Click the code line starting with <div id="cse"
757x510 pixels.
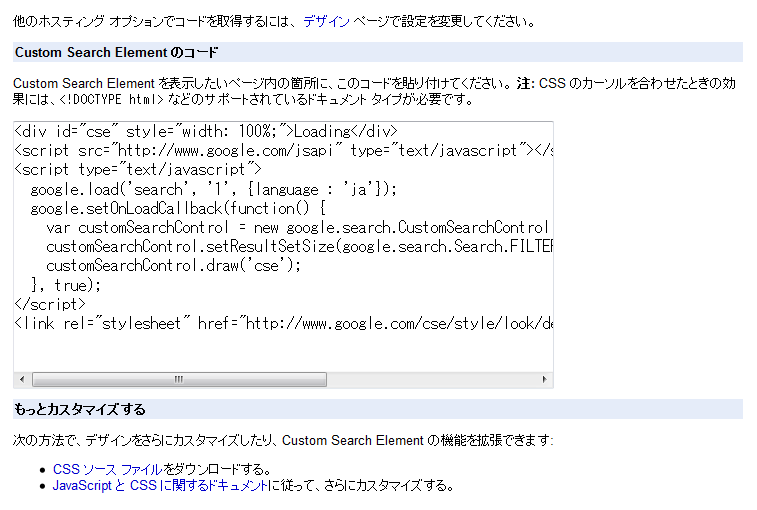pyautogui.click(x=206, y=131)
